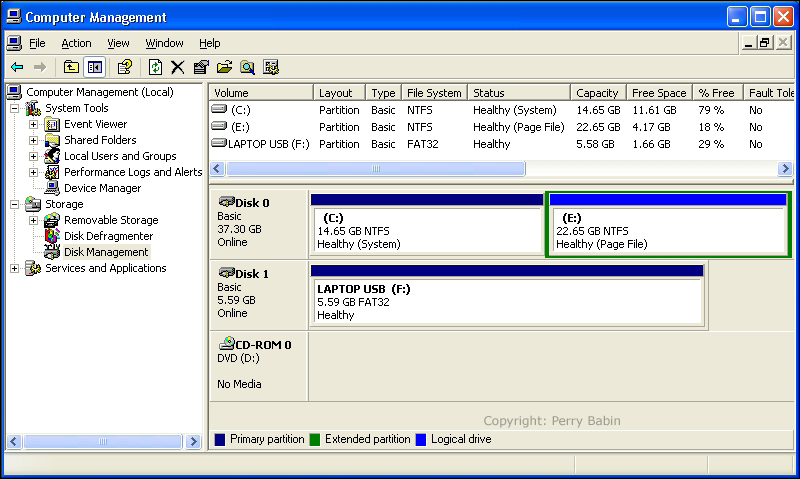The width and height of the screenshot is (800, 479).
Task: Click the Performance Logs and Alerts icon
Action: 52,172
